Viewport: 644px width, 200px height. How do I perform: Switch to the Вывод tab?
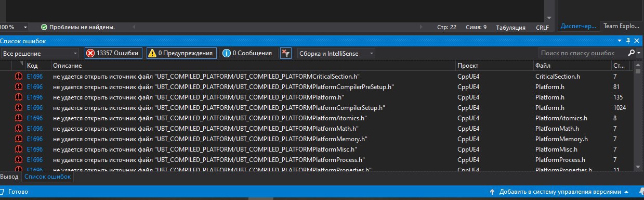9,177
